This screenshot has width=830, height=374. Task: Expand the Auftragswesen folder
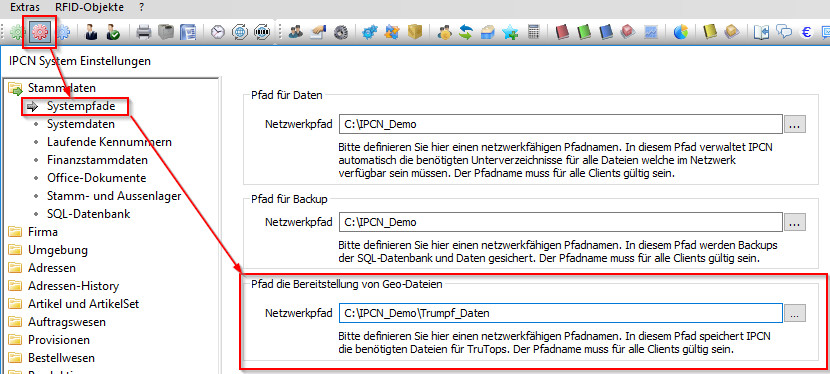point(15,322)
